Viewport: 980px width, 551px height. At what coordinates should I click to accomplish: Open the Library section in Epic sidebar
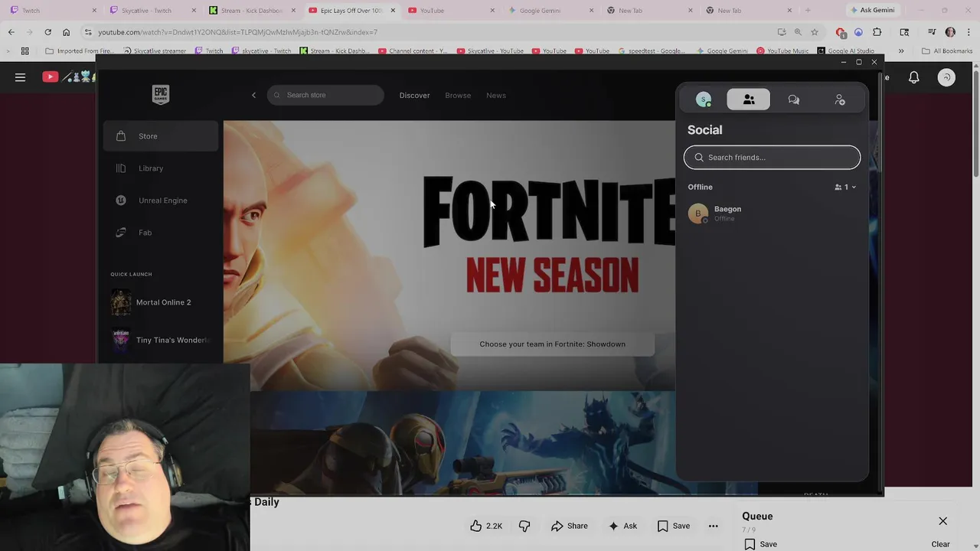161,168
